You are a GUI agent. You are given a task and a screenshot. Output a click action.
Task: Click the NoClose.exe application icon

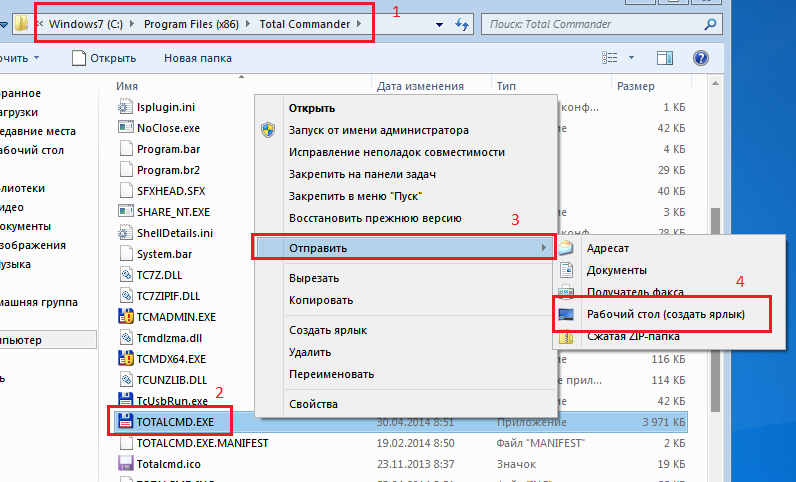click(125, 128)
